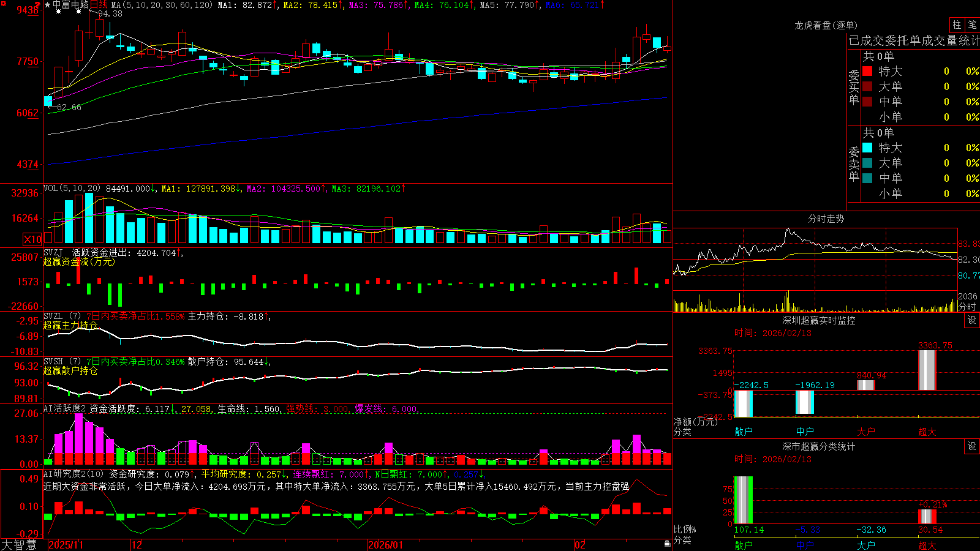Click the 超赢资金流(万元) subtitle
This screenshot has height=551, width=980.
click(79, 261)
